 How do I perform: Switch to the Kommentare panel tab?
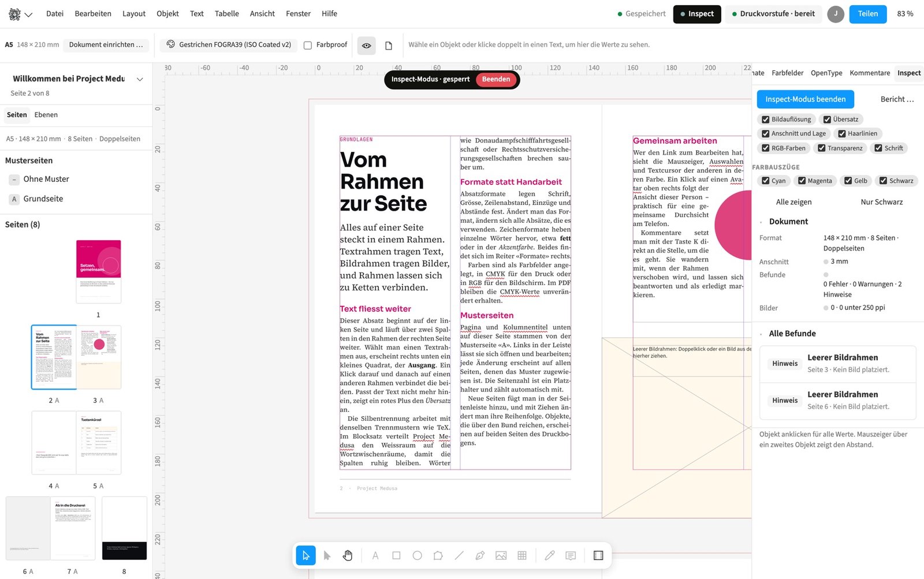tap(870, 73)
